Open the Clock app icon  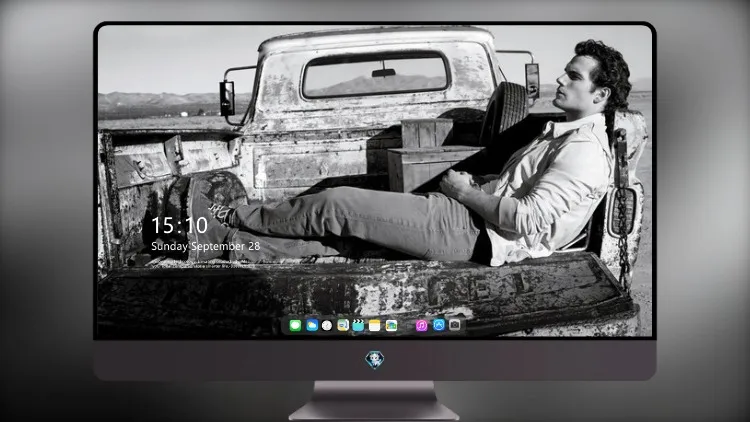tap(327, 326)
